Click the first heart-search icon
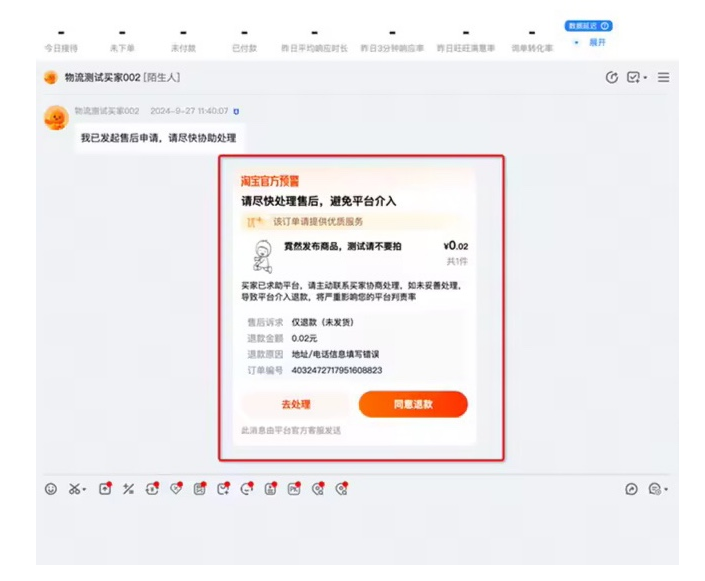This screenshot has width=705, height=581. 318,489
